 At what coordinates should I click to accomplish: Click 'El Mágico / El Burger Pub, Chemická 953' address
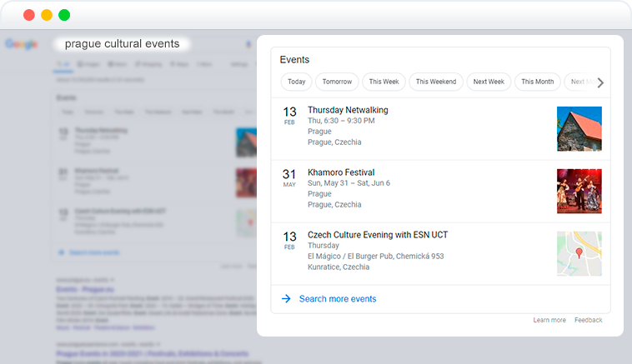[x=376, y=257]
